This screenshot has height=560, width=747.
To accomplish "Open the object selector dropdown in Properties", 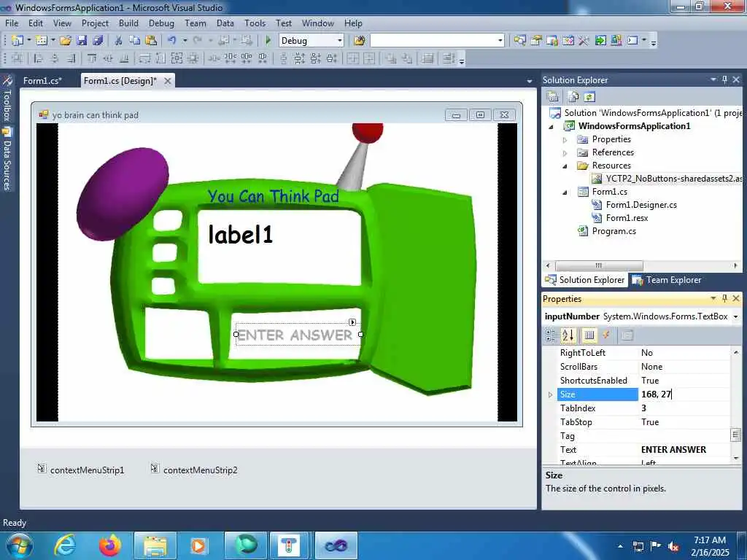I will pyautogui.click(x=735, y=316).
